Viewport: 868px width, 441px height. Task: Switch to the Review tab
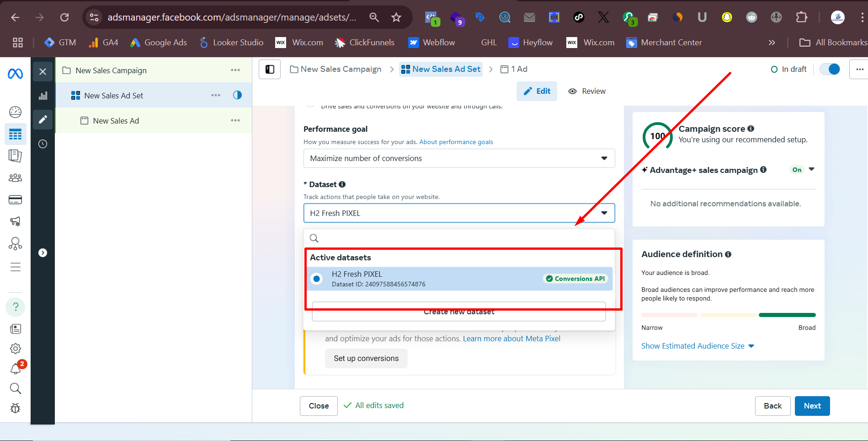587,91
